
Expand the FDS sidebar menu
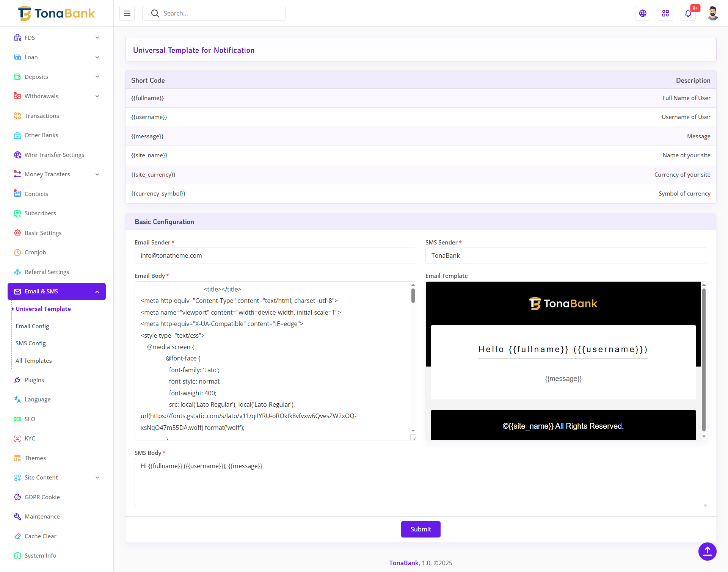[x=97, y=38]
